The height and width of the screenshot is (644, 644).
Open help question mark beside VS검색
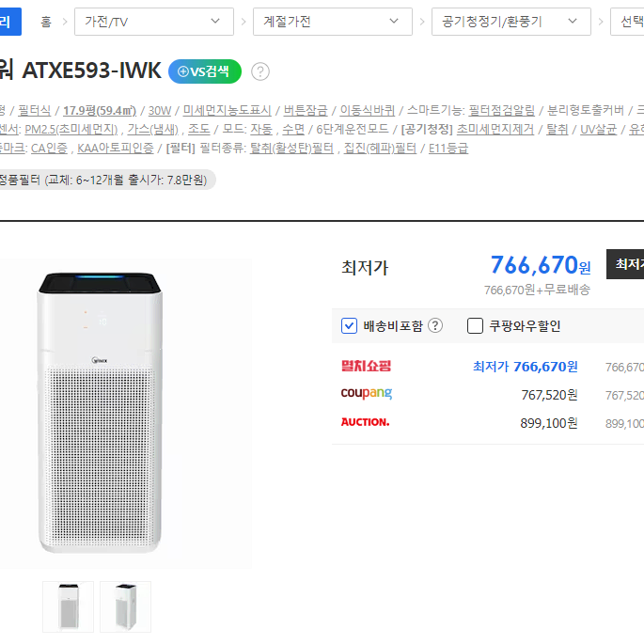coord(260,71)
